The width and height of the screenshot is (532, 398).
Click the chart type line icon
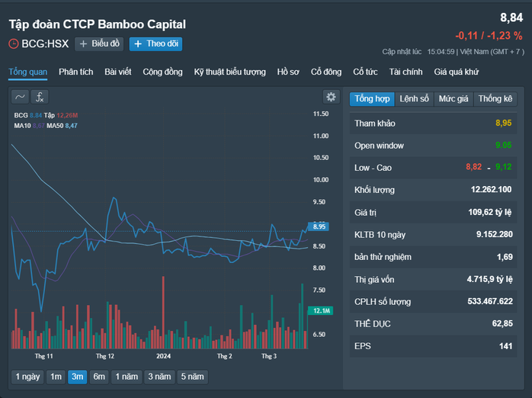[20, 97]
